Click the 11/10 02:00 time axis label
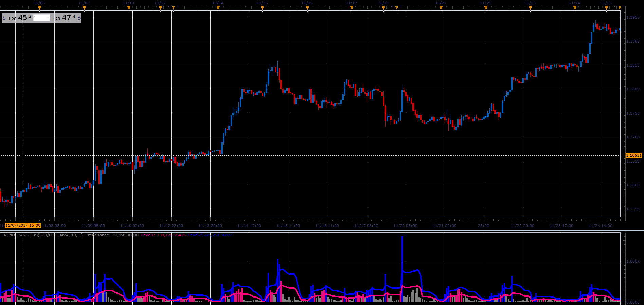This screenshot has width=644, height=305. (x=132, y=226)
